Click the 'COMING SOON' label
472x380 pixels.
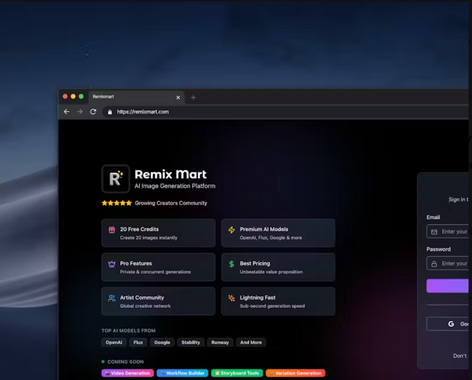point(126,362)
